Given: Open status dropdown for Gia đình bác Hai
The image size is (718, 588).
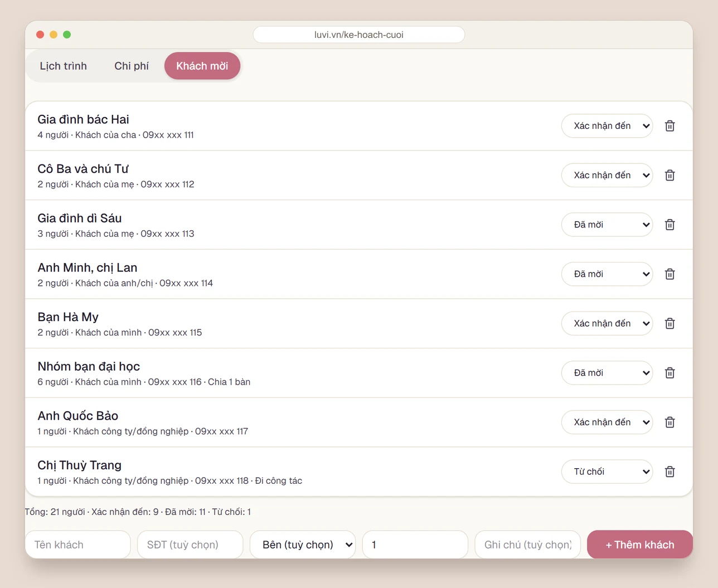Looking at the screenshot, I should pyautogui.click(x=607, y=126).
